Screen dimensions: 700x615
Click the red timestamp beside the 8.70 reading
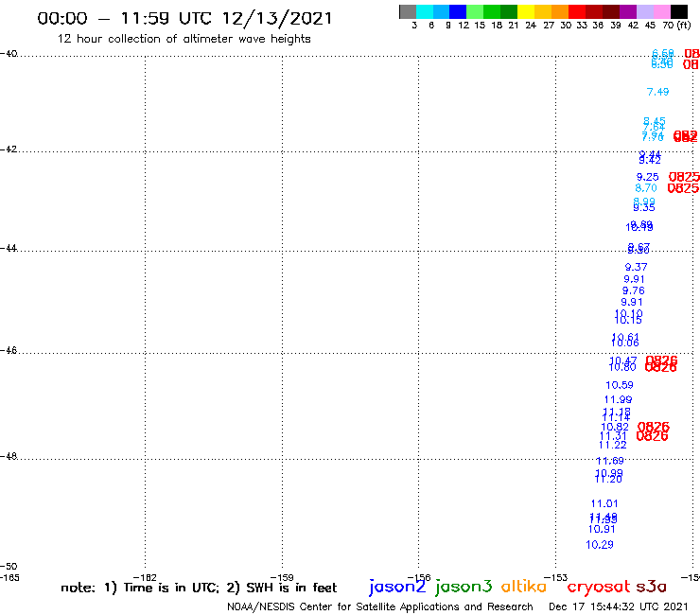point(683,188)
